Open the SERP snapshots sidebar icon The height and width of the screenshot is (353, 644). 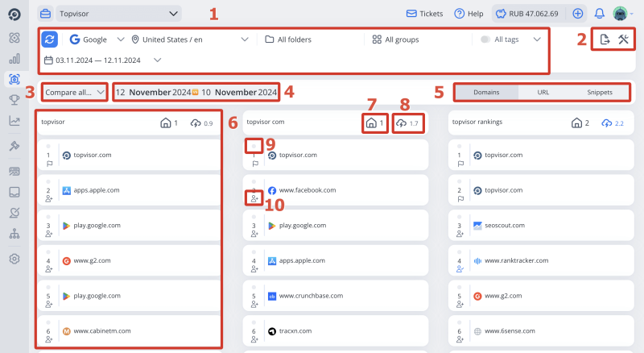[x=14, y=79]
